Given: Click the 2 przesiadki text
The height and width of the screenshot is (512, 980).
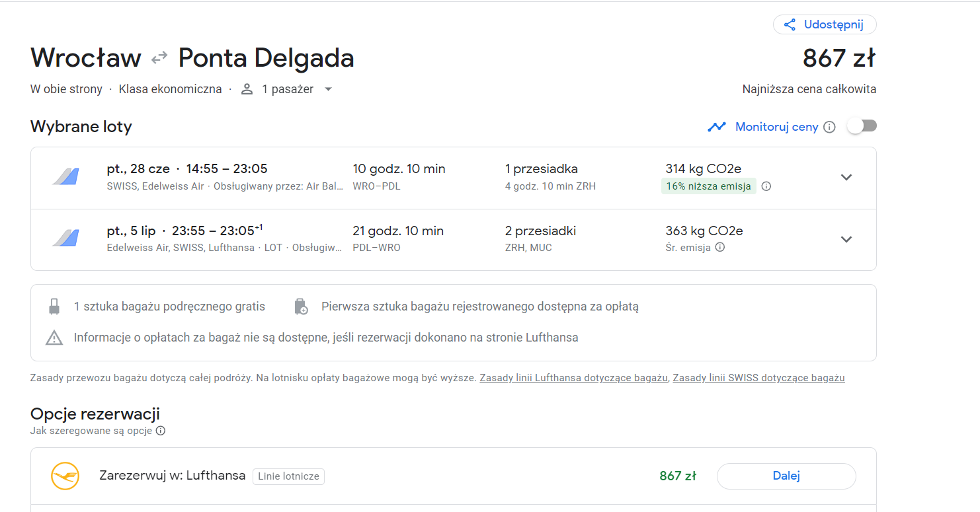Looking at the screenshot, I should [540, 231].
